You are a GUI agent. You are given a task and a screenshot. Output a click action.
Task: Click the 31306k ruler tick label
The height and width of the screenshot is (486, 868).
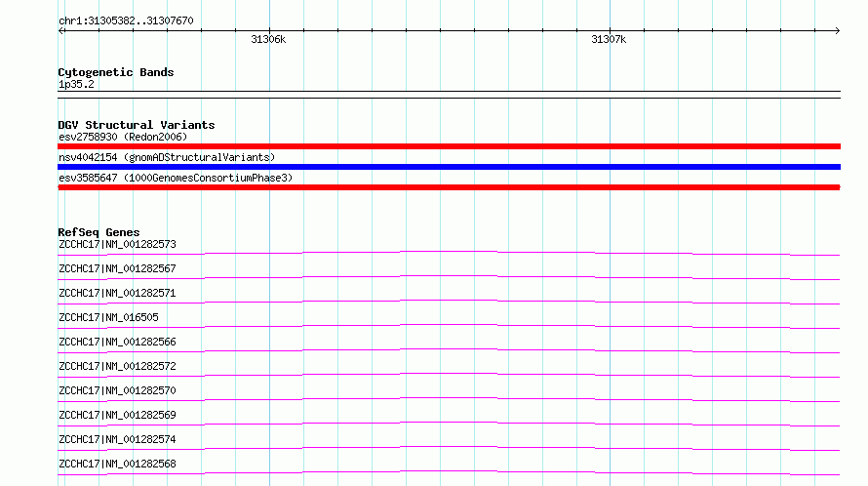pyautogui.click(x=268, y=39)
